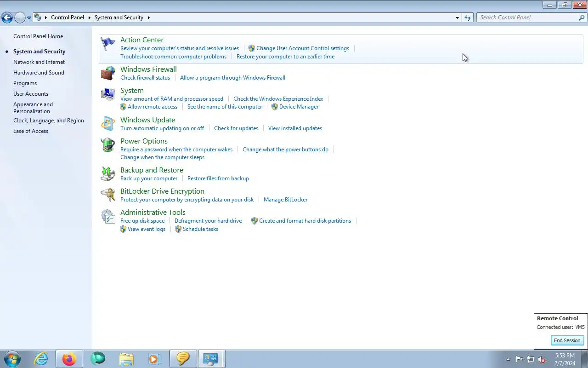Viewport: 588px width, 368px height.
Task: Open the yellow speech bubble taskbar app
Action: click(x=183, y=359)
